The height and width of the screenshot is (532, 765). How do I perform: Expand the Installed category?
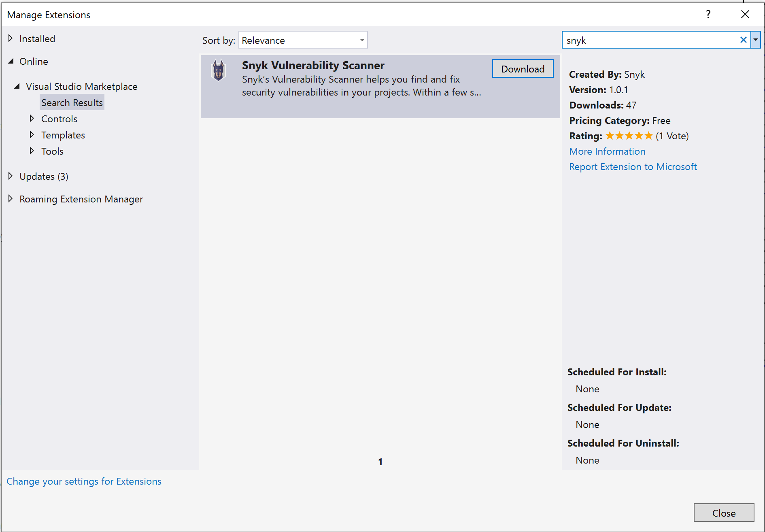point(11,38)
